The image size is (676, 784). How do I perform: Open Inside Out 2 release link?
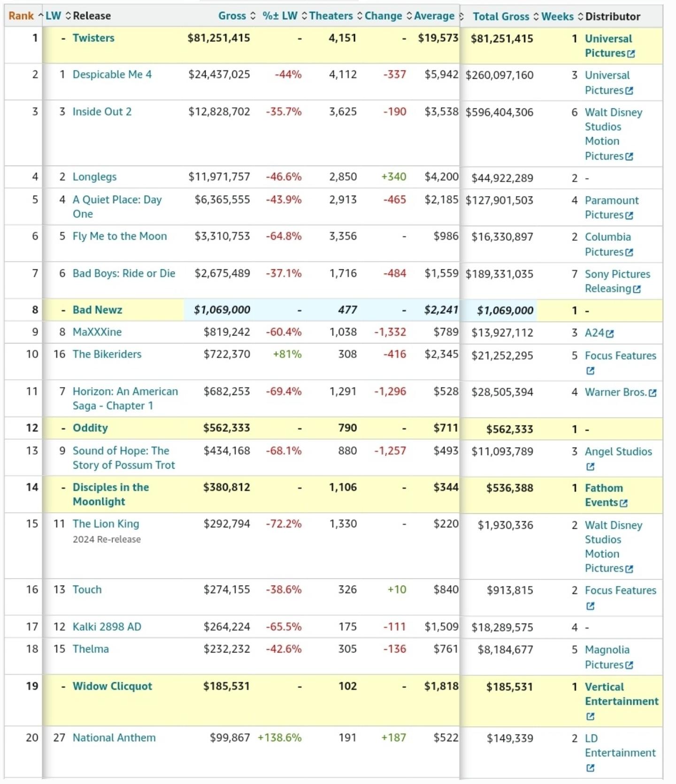tap(102, 112)
